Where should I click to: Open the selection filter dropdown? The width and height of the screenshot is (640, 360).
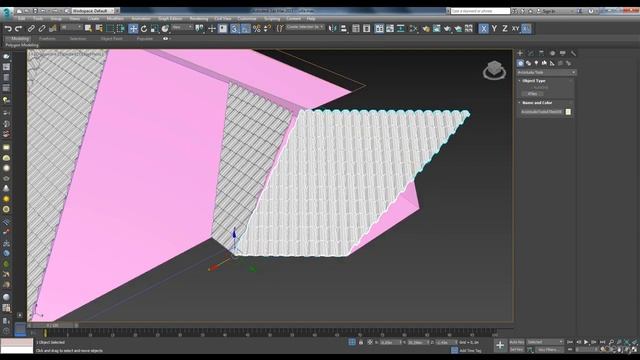71,27
